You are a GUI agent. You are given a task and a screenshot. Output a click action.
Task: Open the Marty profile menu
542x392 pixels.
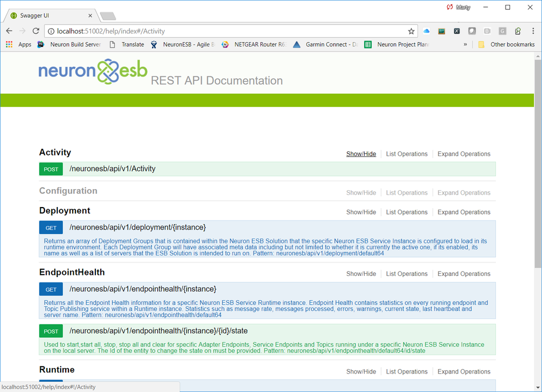coord(463,7)
